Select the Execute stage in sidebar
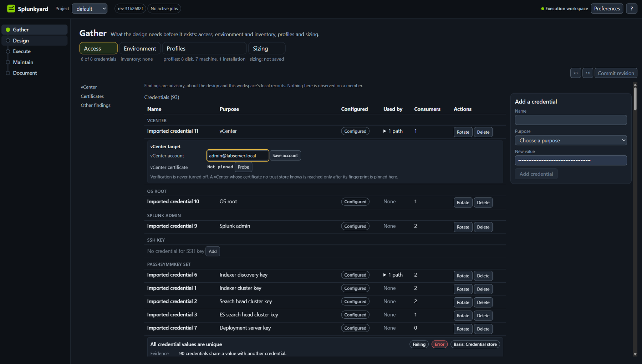Screen dimensions: 642x364 coord(22,51)
